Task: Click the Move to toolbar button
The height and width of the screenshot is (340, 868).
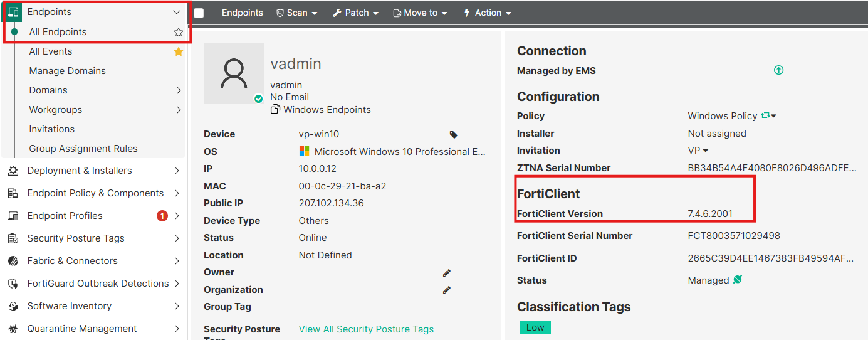Action: click(420, 13)
